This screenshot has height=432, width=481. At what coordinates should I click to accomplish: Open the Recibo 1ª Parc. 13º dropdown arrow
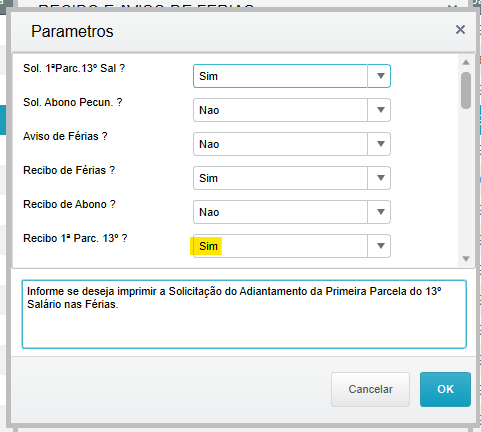[380, 246]
